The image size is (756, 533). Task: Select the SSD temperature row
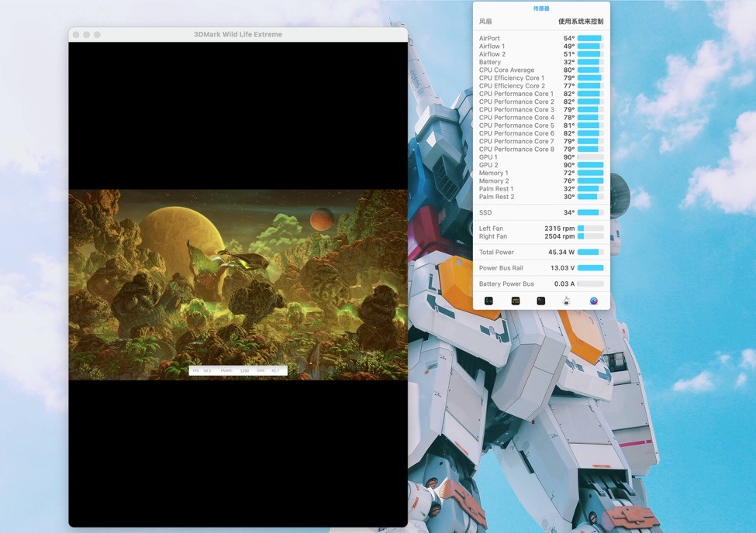click(x=541, y=212)
